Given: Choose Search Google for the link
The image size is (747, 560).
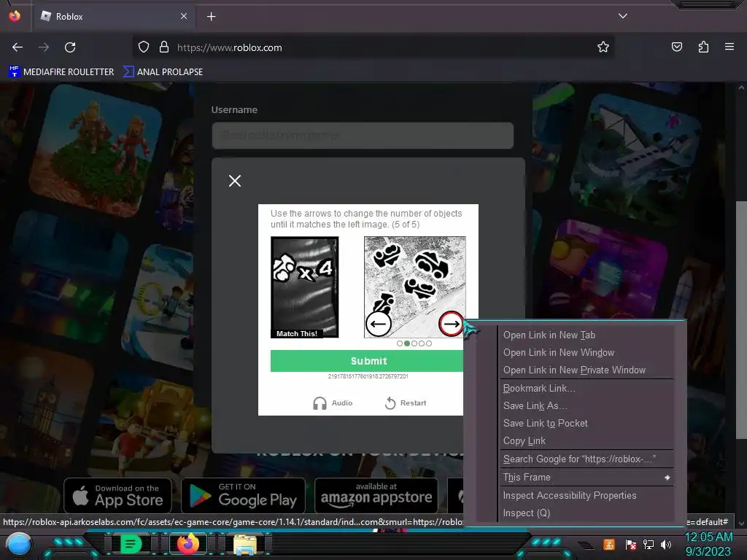Looking at the screenshot, I should (587, 459).
